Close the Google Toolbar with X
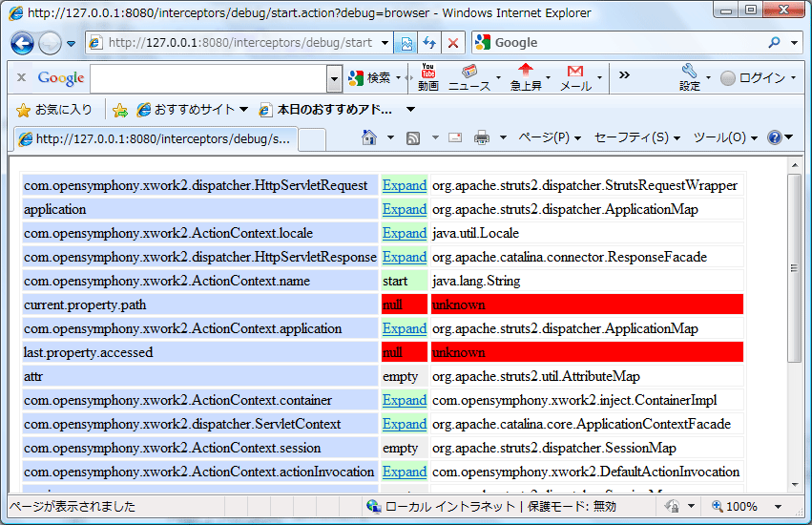 click(x=21, y=77)
